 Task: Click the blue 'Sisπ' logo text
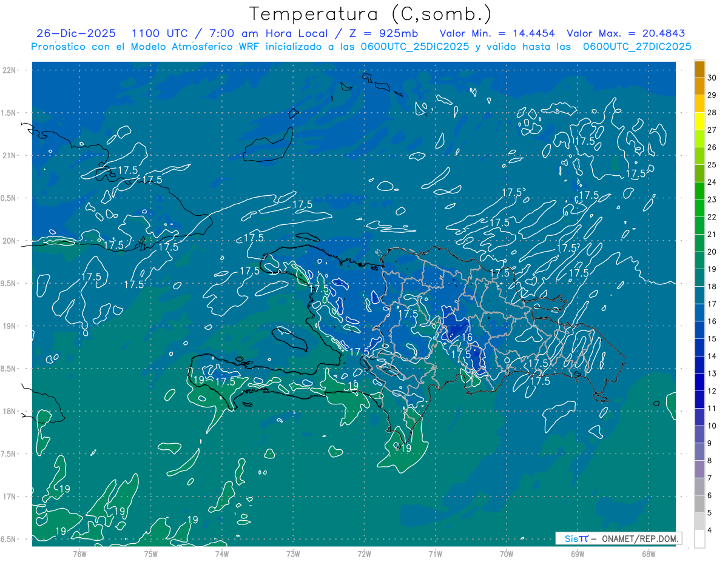[576, 538]
